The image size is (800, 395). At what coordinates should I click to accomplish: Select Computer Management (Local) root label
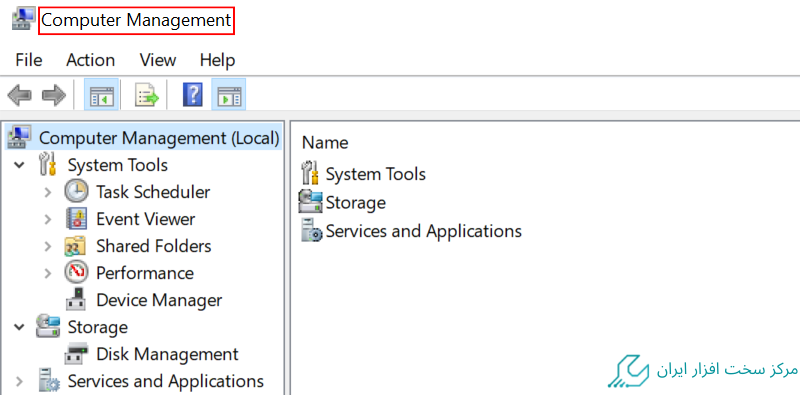pyautogui.click(x=159, y=138)
